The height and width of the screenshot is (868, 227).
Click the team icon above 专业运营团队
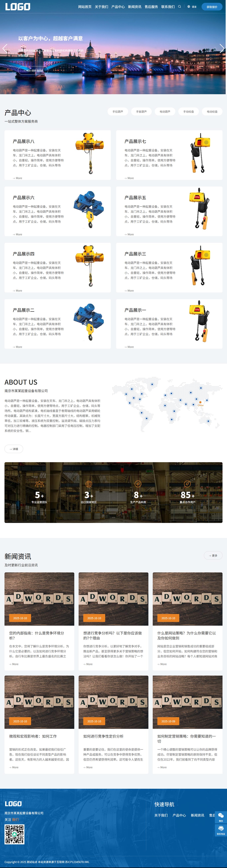coord(39,484)
